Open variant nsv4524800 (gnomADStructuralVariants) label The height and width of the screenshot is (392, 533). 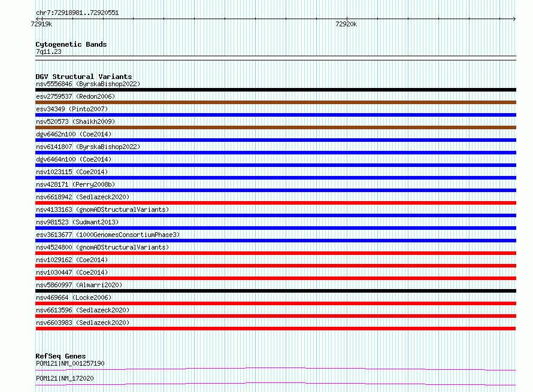[102, 247]
